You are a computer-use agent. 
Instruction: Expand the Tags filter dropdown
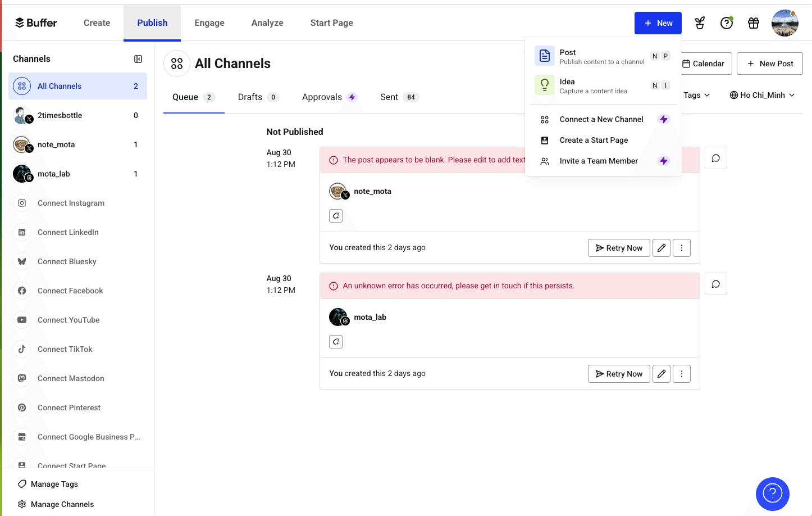[x=696, y=95]
